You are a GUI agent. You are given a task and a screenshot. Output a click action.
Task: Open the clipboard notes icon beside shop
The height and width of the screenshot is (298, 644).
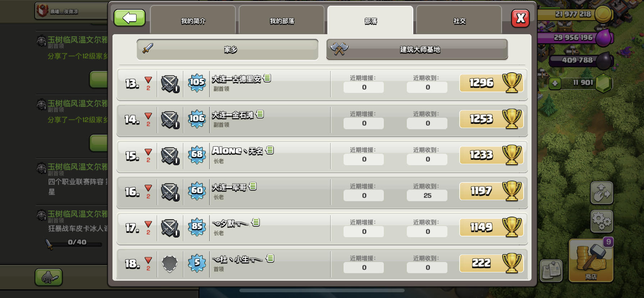pyautogui.click(x=551, y=270)
